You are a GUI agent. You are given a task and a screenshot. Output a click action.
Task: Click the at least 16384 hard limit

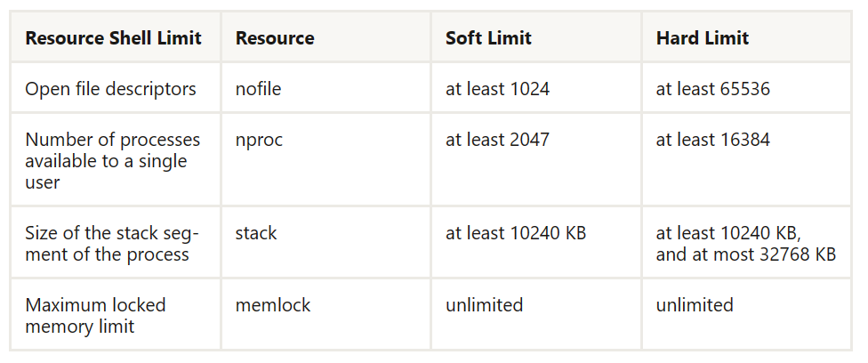click(x=712, y=140)
